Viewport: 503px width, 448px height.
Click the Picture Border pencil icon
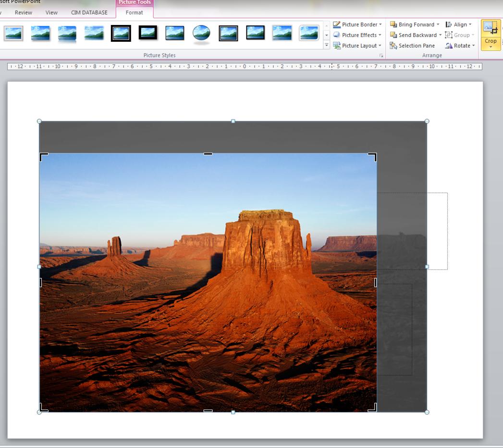click(x=336, y=25)
